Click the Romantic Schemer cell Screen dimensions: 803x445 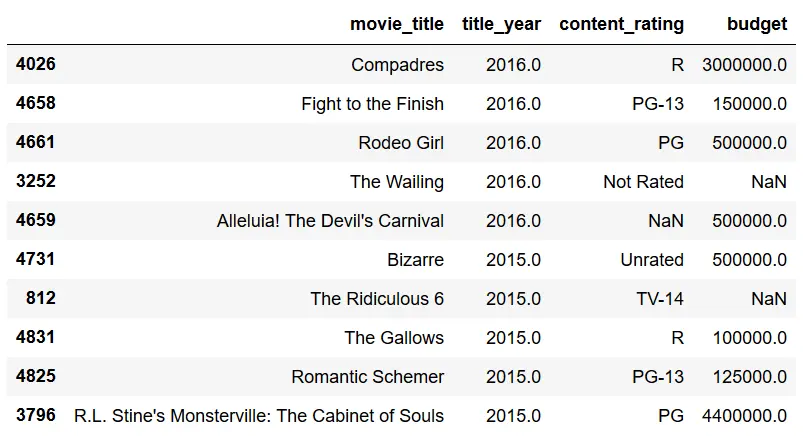[368, 376]
